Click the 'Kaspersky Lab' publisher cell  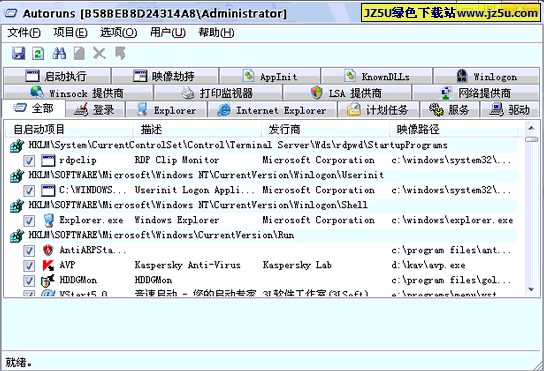(x=297, y=265)
